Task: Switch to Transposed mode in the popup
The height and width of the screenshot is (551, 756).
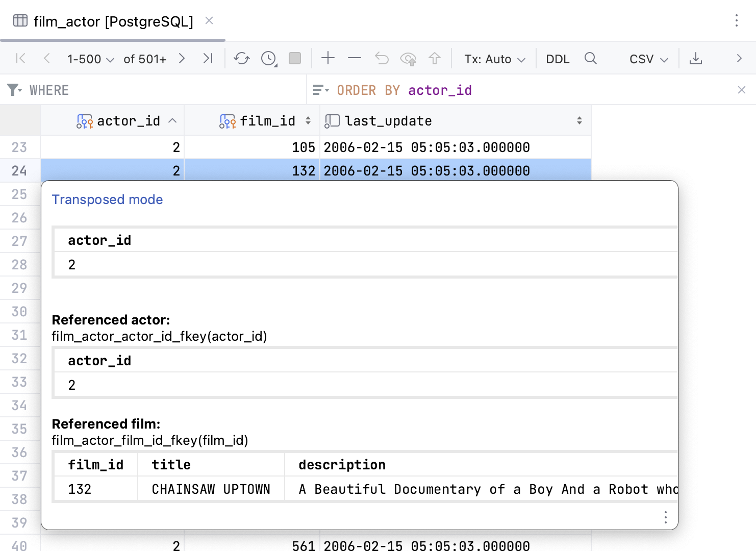Action: (x=107, y=199)
